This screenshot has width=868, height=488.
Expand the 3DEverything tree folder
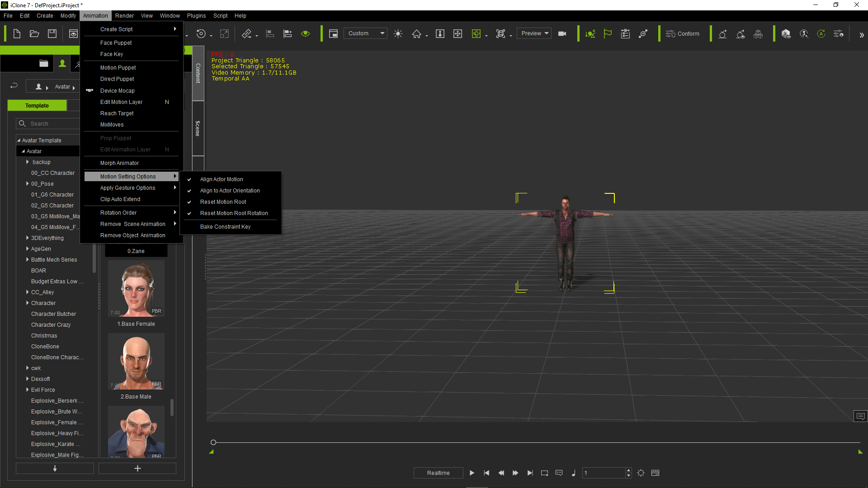(x=28, y=238)
